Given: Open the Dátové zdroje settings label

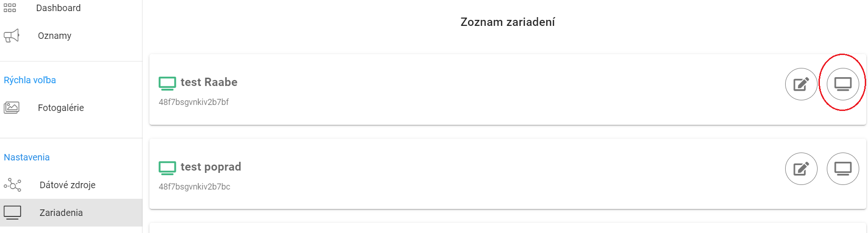Looking at the screenshot, I should [x=68, y=185].
